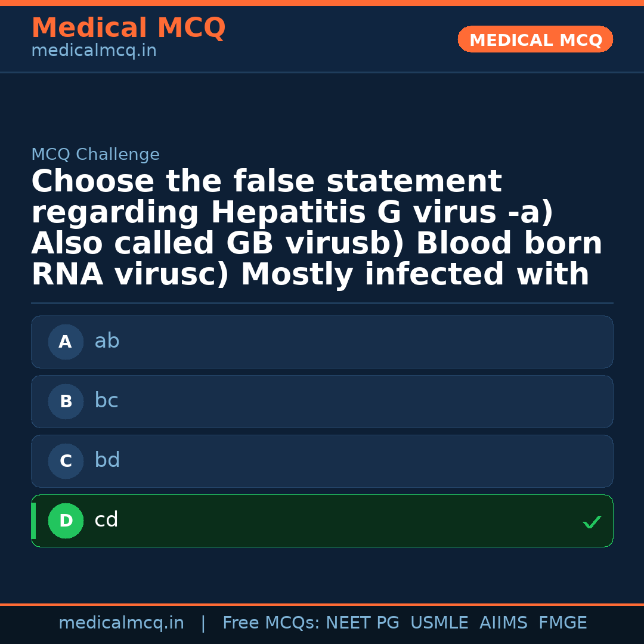Click the Free MCQs label in the footer
Screen dimensions: 644x644
[x=271, y=623]
